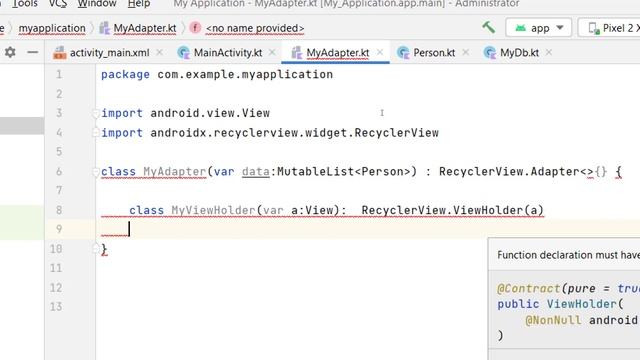Click the a:View parameter on line 8
Image resolution: width=640 pixels, height=360 pixels.
(x=312, y=210)
